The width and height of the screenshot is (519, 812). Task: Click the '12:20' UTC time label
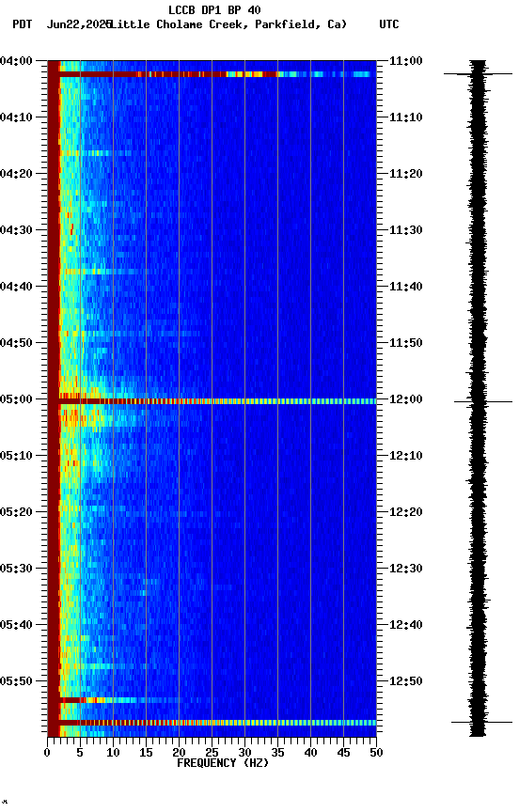tap(406, 512)
